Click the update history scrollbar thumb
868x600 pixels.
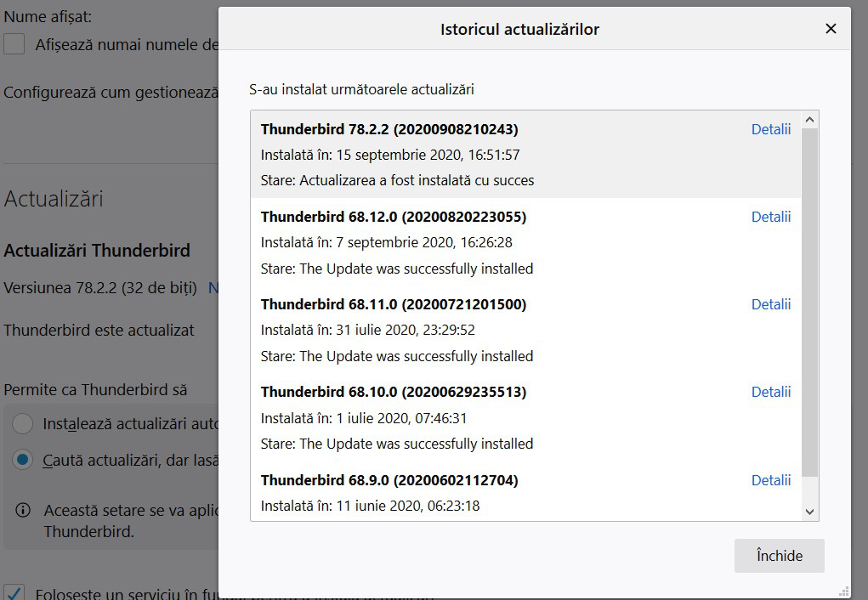point(809,302)
